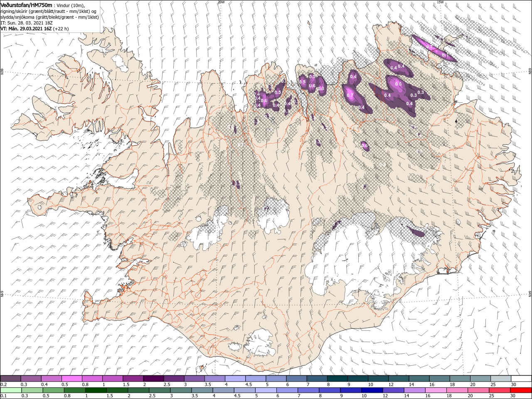The height and width of the screenshot is (399, 532).
Task: Select the 2 darkest purple swatch, upper scale
Action: [153, 379]
